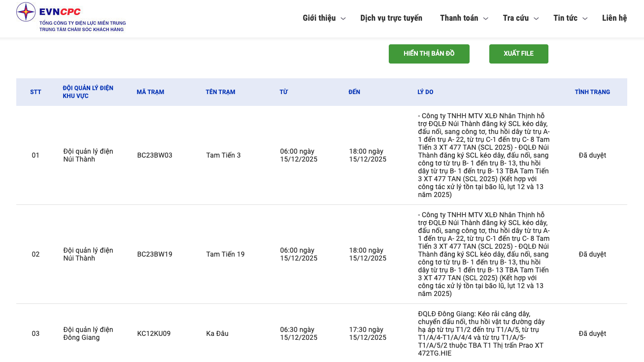Select Đội quản lý điện Đông Giang cell
This screenshot has height=362, width=644.
88,334
